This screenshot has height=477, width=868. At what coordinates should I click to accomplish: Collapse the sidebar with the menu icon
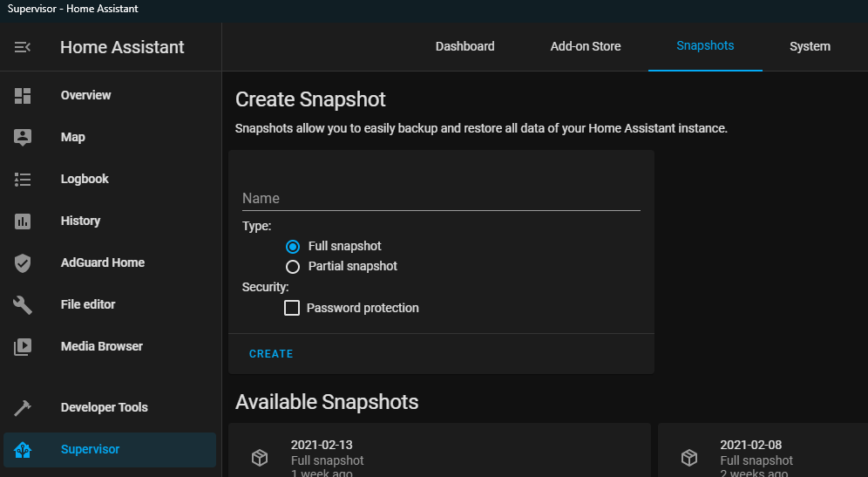tap(22, 47)
